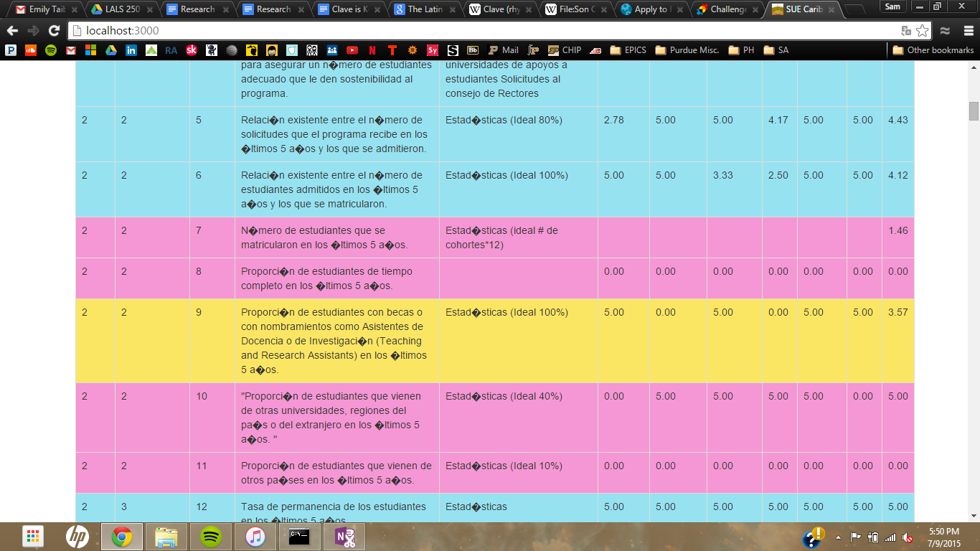The height and width of the screenshot is (551, 980).
Task: Open the Command Prompt taskbar icon
Action: [299, 537]
